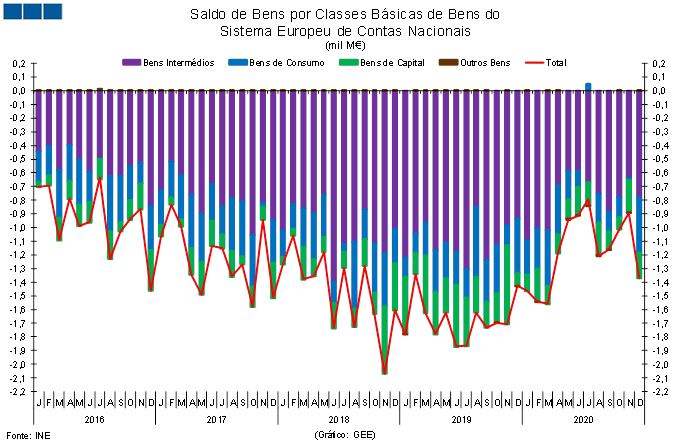Click the unit label '(mil M€)'
Viewport: 680px width, 446px height.
click(x=345, y=45)
